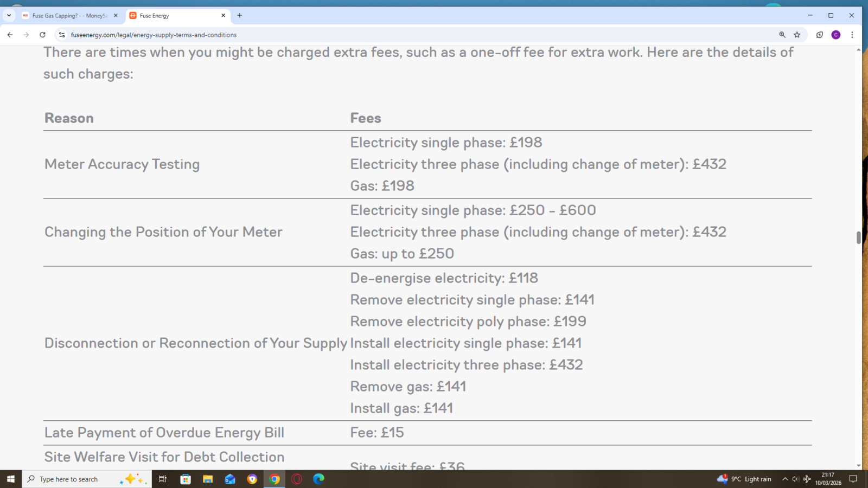Viewport: 868px width, 488px height.
Task: Open Outlook mail from the taskbar
Action: point(230,479)
